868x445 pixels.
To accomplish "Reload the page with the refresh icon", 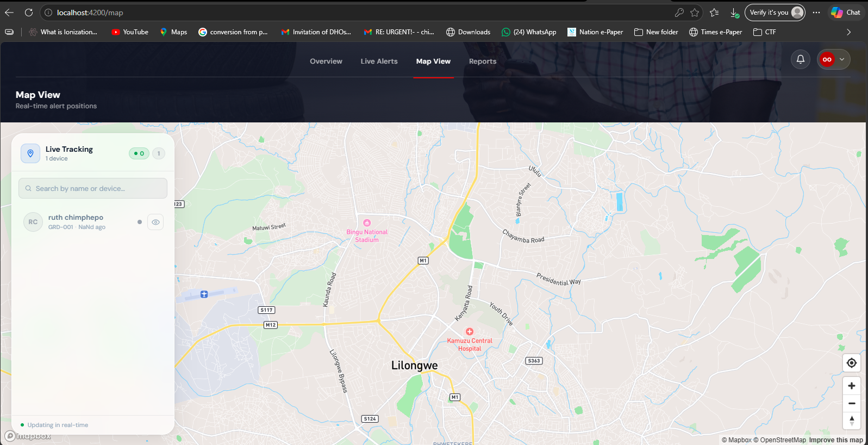I will click(29, 13).
